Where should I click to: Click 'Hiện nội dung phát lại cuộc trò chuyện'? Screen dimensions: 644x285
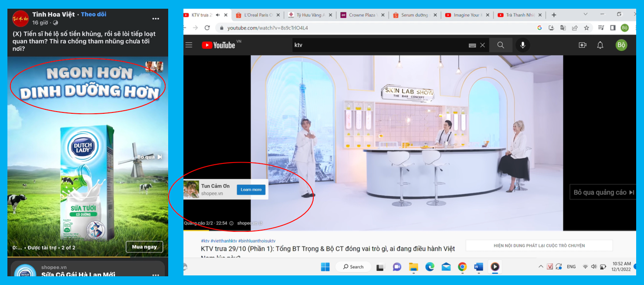[x=539, y=245]
